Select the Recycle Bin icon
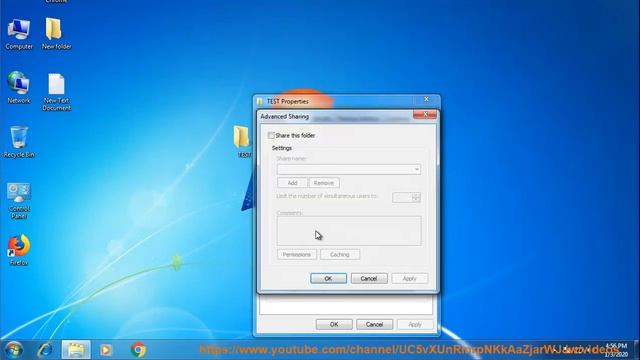Viewport: 640px width, 360px height. point(19,142)
